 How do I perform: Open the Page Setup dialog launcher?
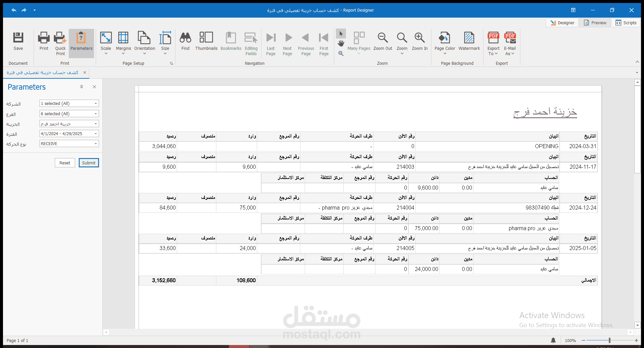(171, 63)
